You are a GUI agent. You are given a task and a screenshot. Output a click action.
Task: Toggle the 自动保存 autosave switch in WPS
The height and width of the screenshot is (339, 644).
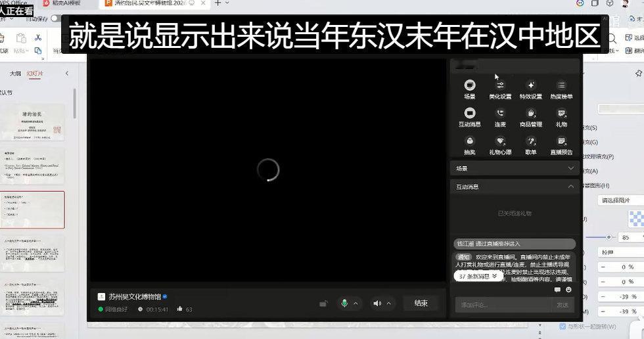pyautogui.click(x=55, y=18)
